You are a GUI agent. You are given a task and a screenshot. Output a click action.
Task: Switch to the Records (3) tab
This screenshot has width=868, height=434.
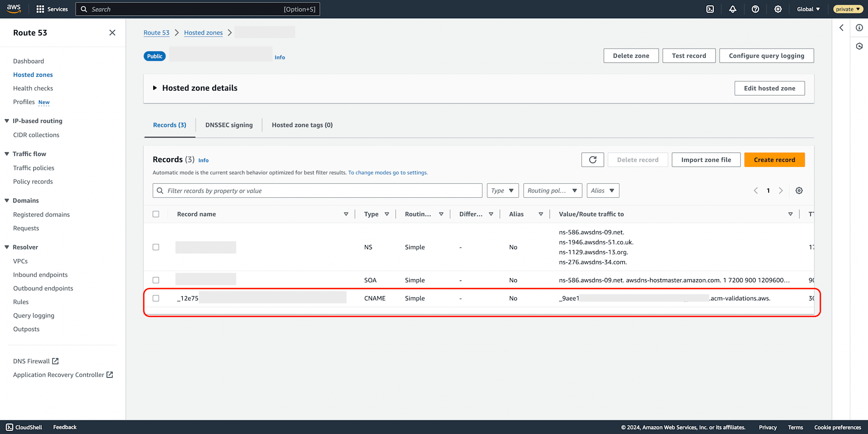pos(170,125)
